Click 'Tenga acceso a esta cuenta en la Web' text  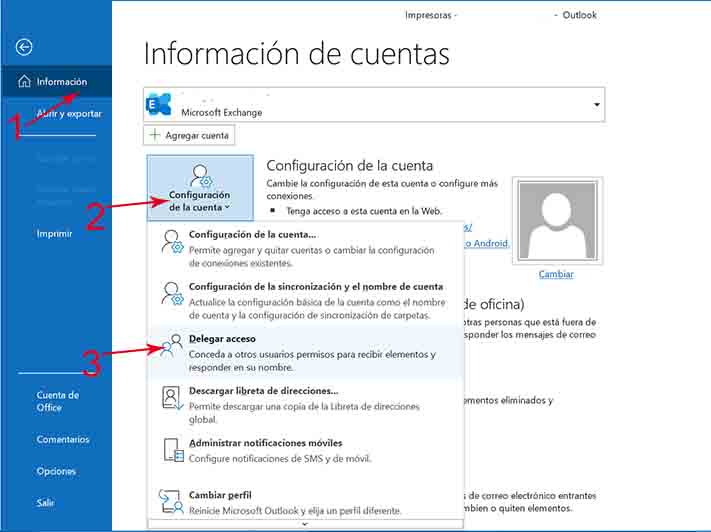click(x=364, y=211)
